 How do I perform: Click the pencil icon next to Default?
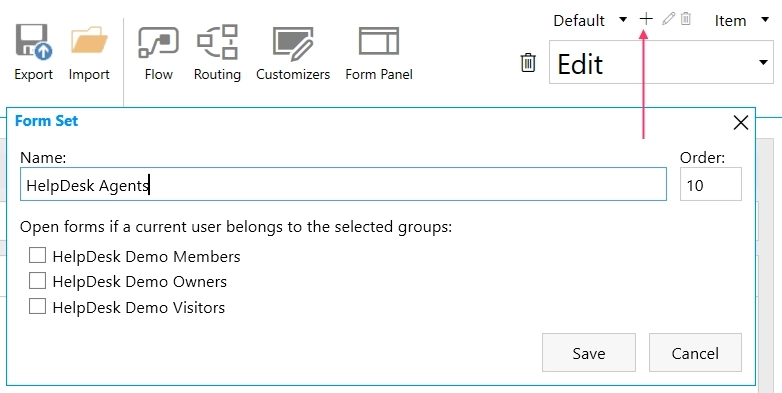[668, 19]
